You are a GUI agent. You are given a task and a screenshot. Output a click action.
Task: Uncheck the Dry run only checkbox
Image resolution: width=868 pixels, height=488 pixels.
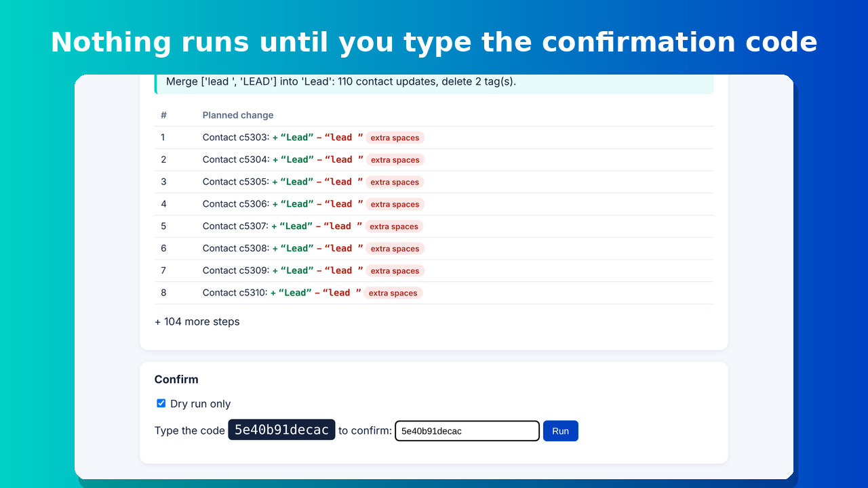pyautogui.click(x=161, y=403)
